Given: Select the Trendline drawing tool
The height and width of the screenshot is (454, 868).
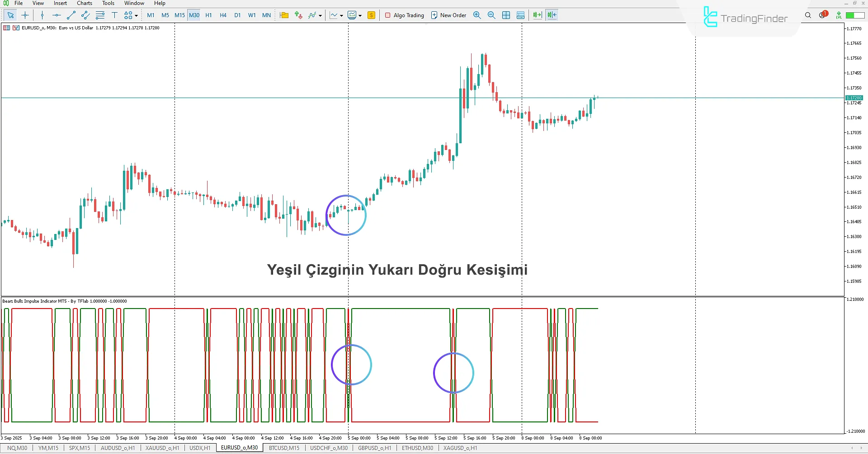Looking at the screenshot, I should (x=71, y=15).
